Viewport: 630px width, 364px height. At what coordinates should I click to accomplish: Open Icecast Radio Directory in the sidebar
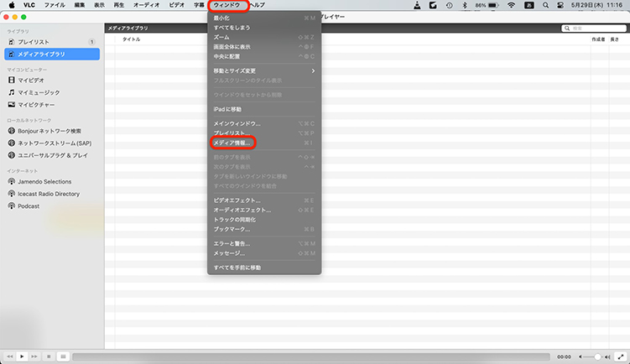52,194
